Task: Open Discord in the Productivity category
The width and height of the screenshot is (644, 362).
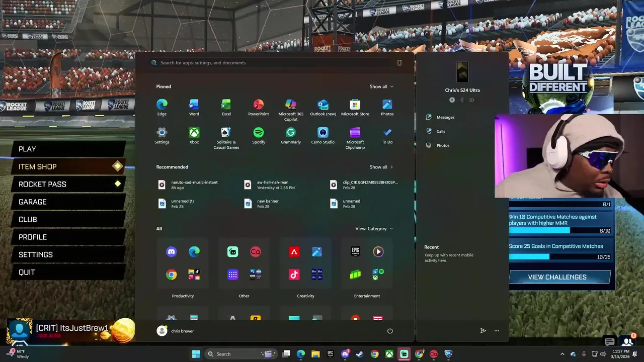Action: click(172, 252)
